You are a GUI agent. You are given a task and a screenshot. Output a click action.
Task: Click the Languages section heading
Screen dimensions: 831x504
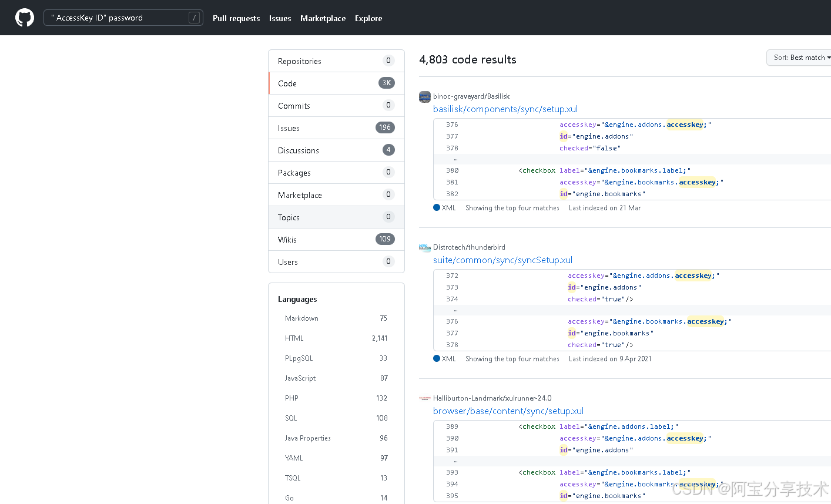tap(297, 299)
